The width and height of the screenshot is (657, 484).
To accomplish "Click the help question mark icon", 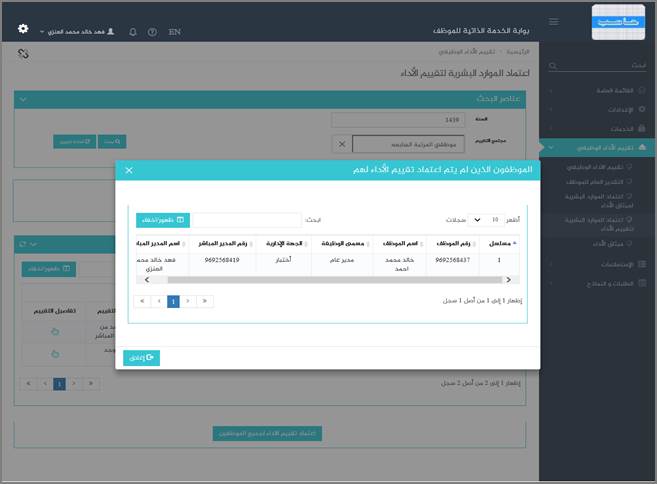I will (x=152, y=32).
